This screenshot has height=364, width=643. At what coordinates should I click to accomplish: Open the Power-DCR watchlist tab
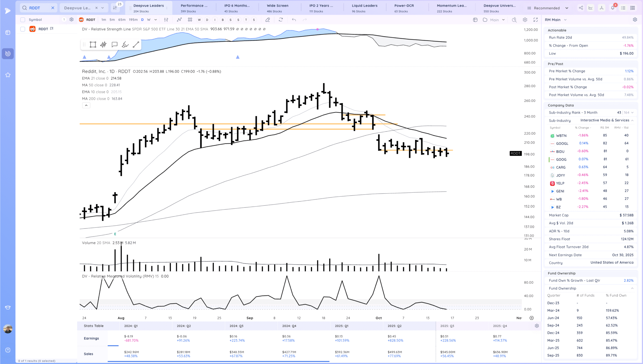click(404, 8)
